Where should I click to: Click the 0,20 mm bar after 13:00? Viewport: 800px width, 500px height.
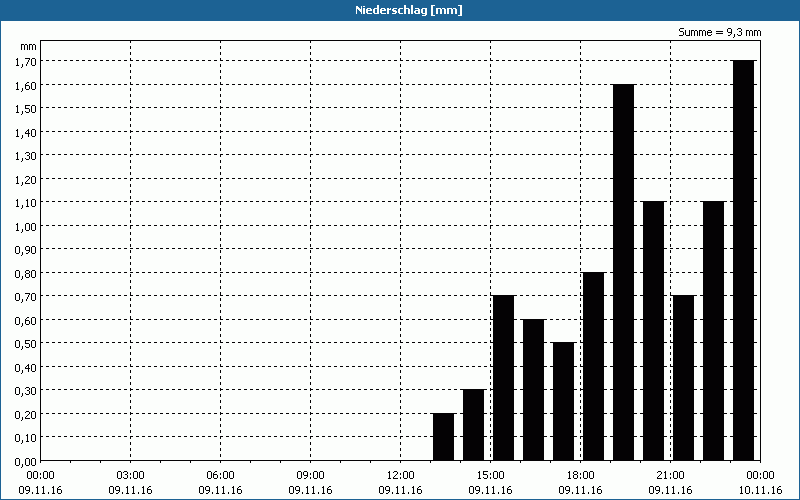point(443,437)
